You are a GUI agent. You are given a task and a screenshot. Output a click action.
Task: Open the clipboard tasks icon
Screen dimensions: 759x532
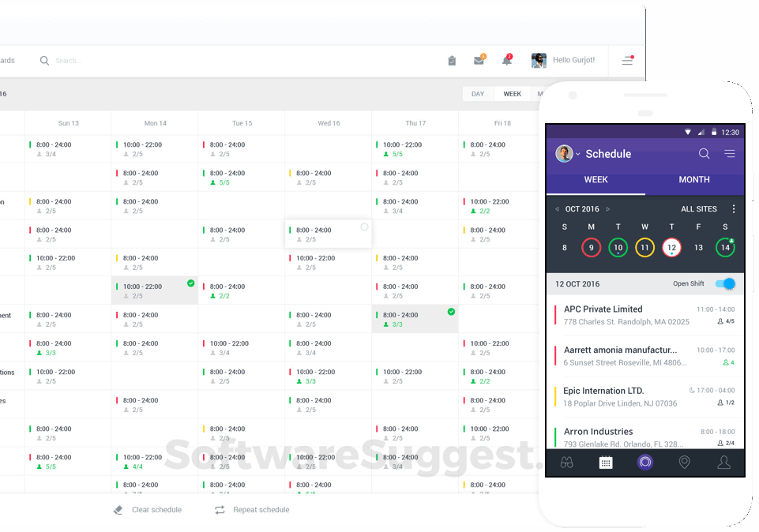coord(451,60)
